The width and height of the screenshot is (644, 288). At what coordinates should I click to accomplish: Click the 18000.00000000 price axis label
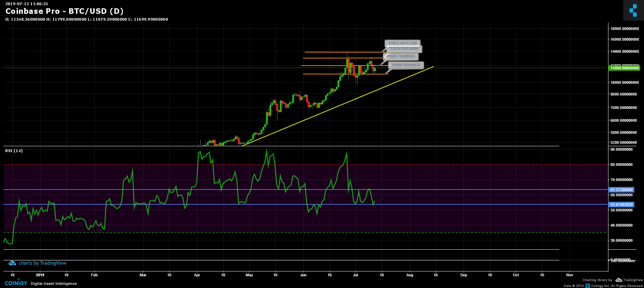tap(625, 29)
